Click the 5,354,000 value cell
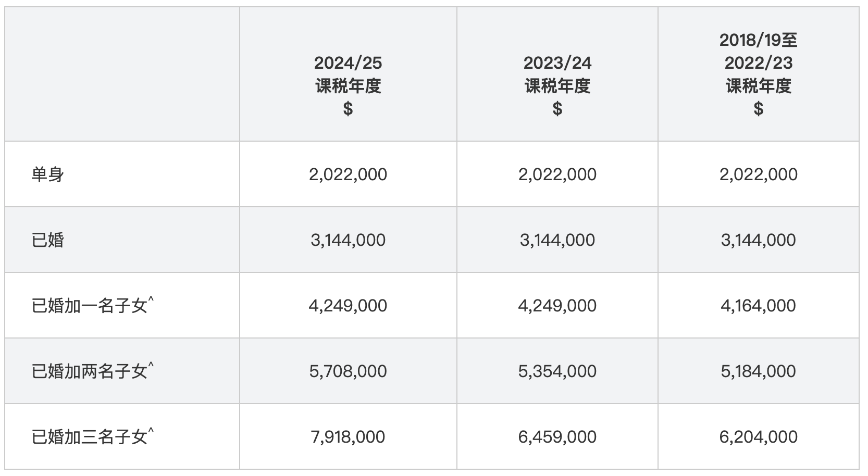 tap(557, 371)
